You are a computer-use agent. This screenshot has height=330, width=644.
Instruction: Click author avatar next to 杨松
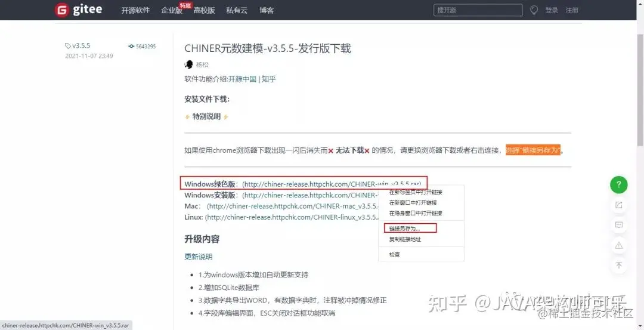click(x=189, y=64)
